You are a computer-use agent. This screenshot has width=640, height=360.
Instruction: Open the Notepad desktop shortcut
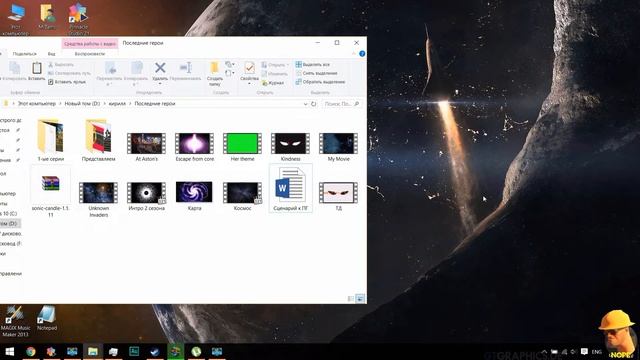point(47,318)
